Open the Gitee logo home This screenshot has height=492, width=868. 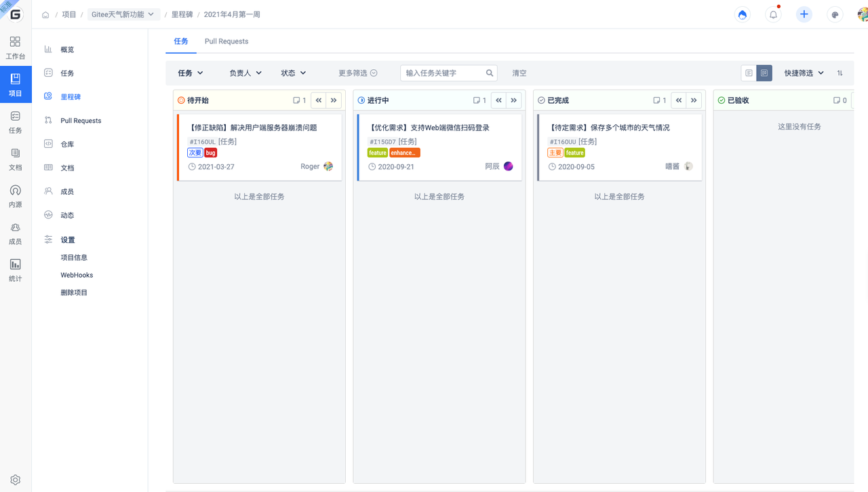click(16, 14)
